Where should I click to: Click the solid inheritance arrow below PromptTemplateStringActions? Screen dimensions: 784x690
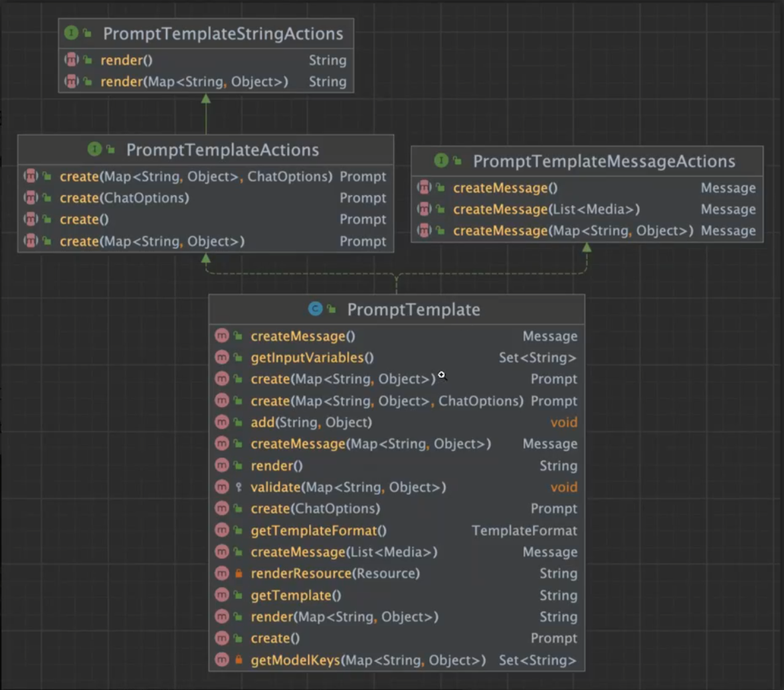[x=206, y=99]
